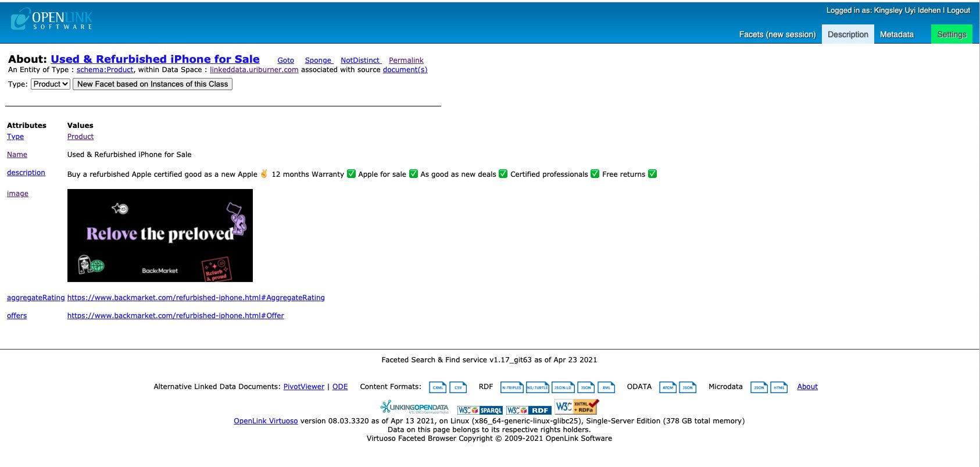This screenshot has height=467, width=980.
Task: Click the W3C RDF badge
Action: pos(529,410)
